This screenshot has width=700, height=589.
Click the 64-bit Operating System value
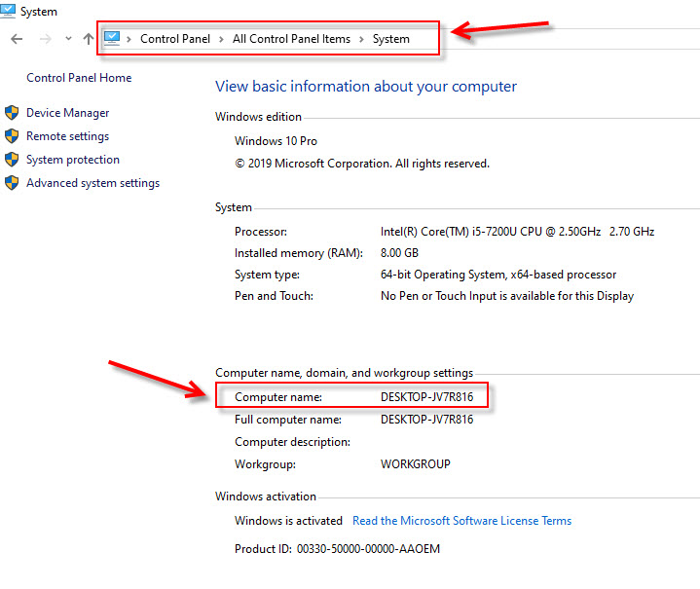tap(498, 275)
